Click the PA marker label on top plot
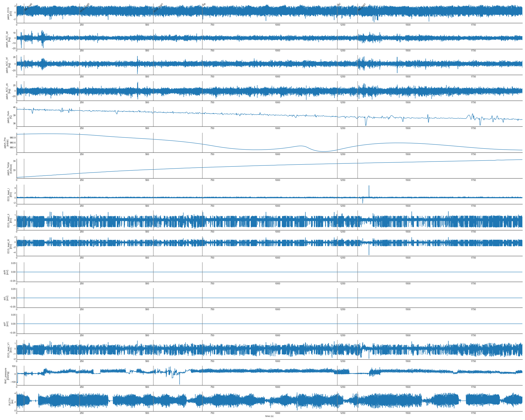This screenshot has height=420, width=525. coord(204,5)
